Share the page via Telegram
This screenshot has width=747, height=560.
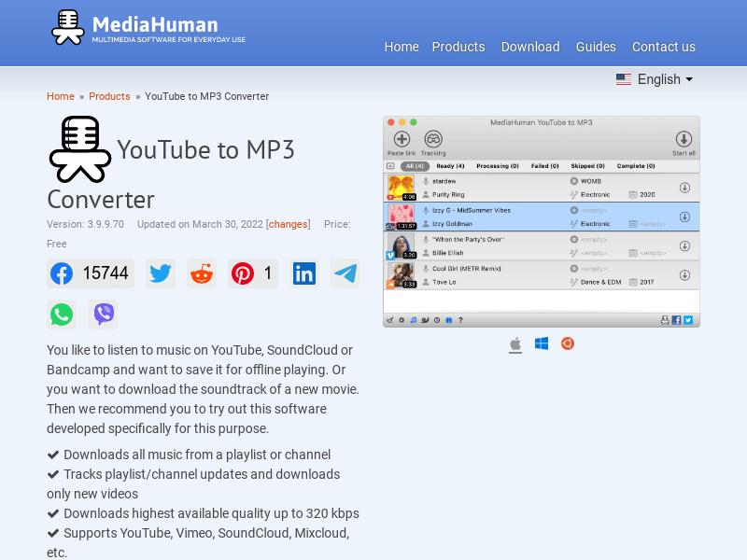pos(345,273)
